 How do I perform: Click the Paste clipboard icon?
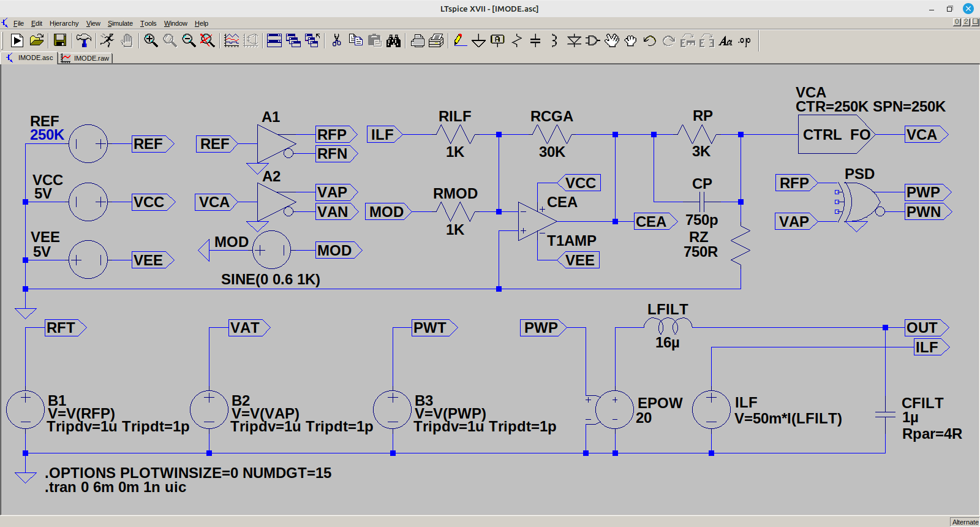[374, 40]
